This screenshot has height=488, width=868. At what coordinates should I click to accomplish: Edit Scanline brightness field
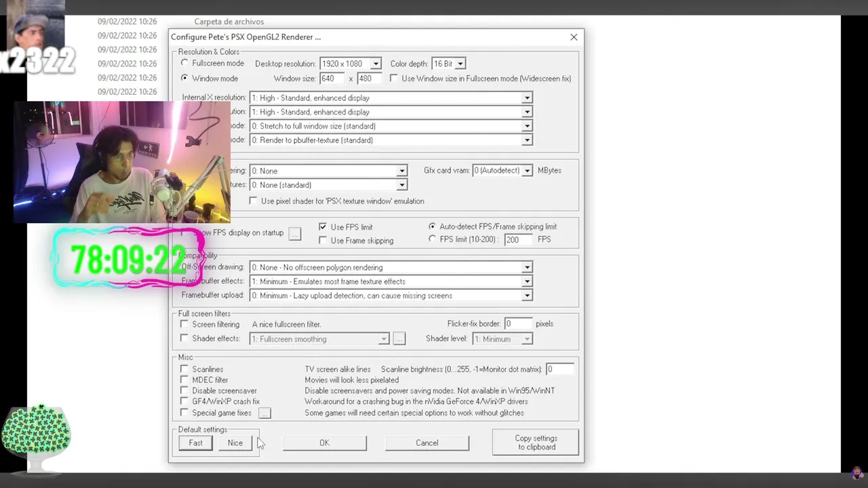(x=559, y=369)
